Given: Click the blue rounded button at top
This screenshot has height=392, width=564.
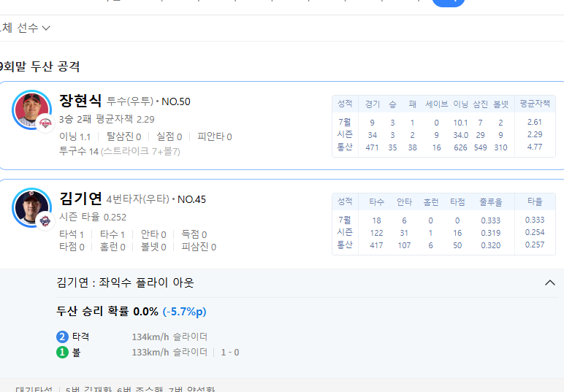Looking at the screenshot, I should click(448, 3).
